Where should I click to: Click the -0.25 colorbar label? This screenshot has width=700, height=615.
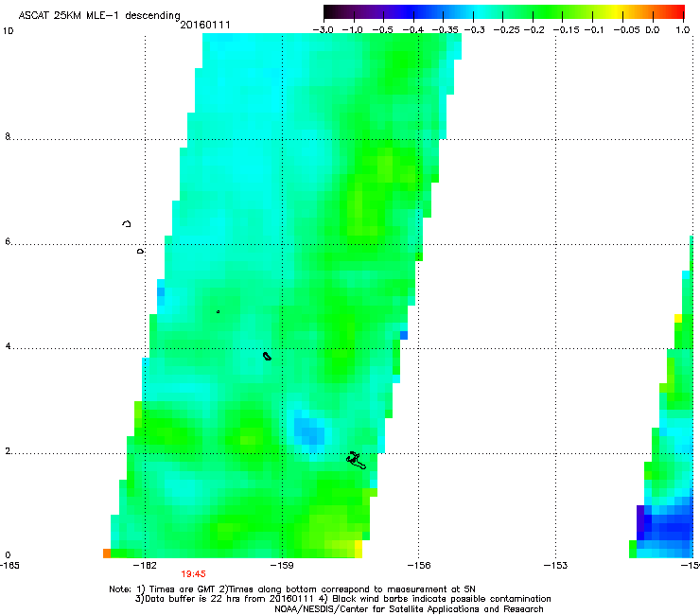(507, 30)
